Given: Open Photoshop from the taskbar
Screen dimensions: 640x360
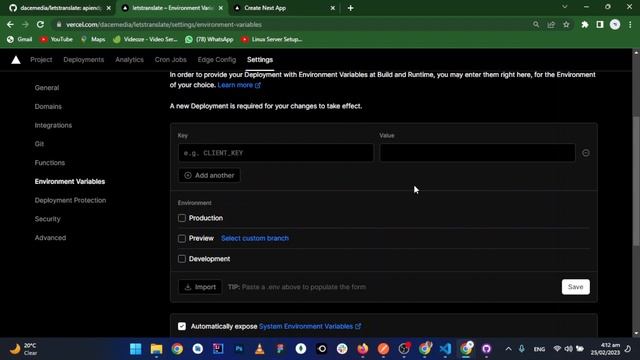Looking at the screenshot, I should tap(239, 349).
